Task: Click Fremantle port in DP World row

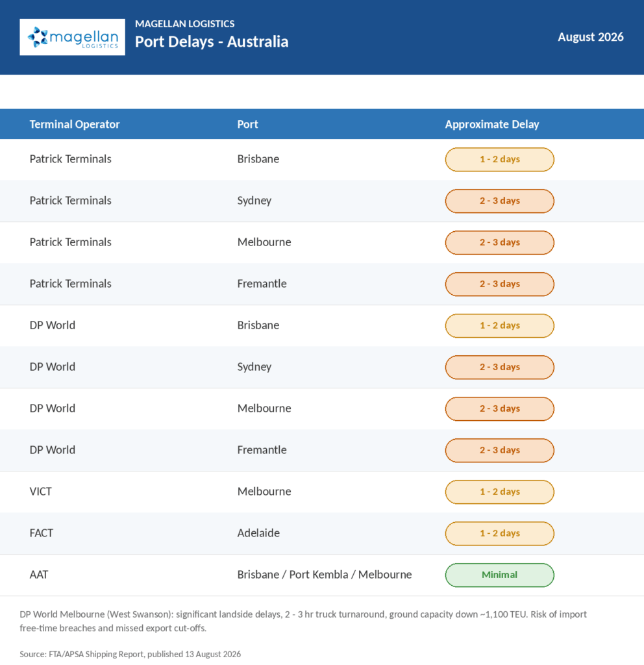Action: [262, 450]
